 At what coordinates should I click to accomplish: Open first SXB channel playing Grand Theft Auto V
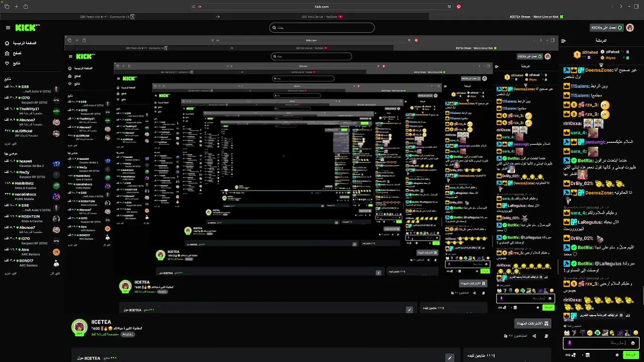(x=31, y=88)
